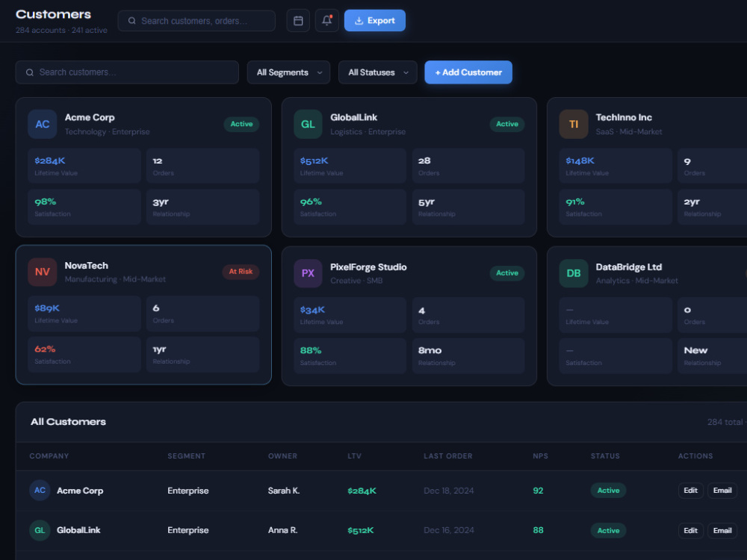Click Active status in Acme Corp row
The image size is (747, 560).
pyautogui.click(x=608, y=491)
